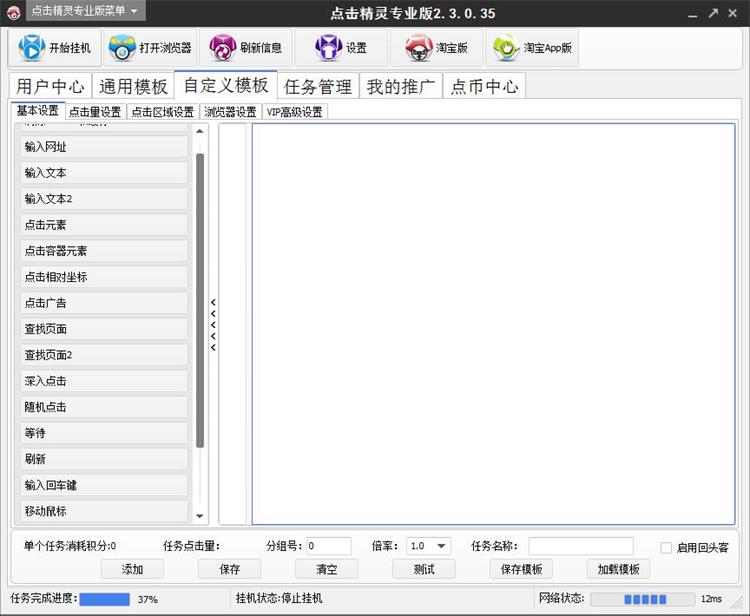Click the 任务完成进度 progress bar

[x=105, y=599]
